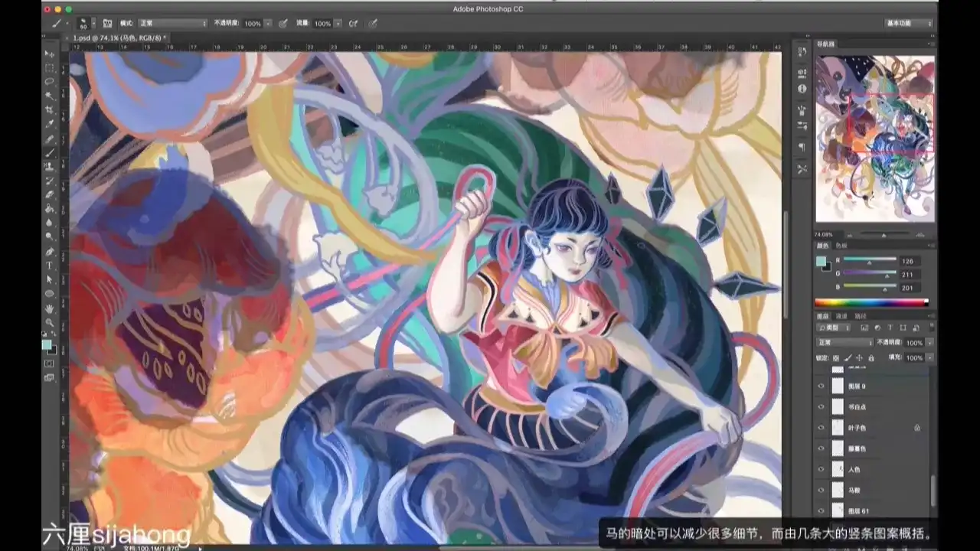Pick the Eyedropper tool

point(48,124)
